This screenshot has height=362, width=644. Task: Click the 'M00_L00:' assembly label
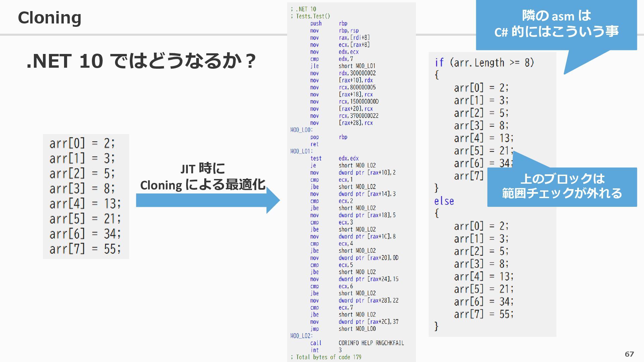301,130
